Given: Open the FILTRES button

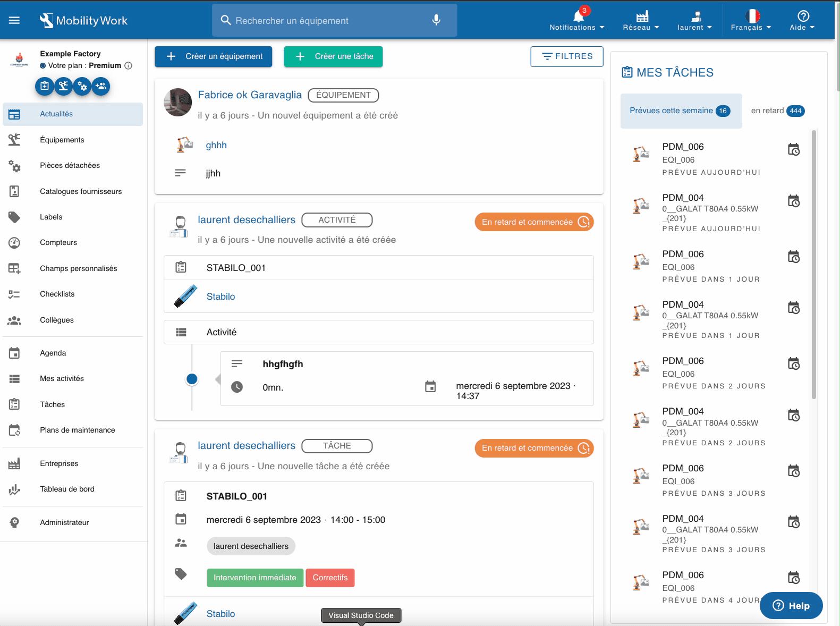Looking at the screenshot, I should click(566, 56).
